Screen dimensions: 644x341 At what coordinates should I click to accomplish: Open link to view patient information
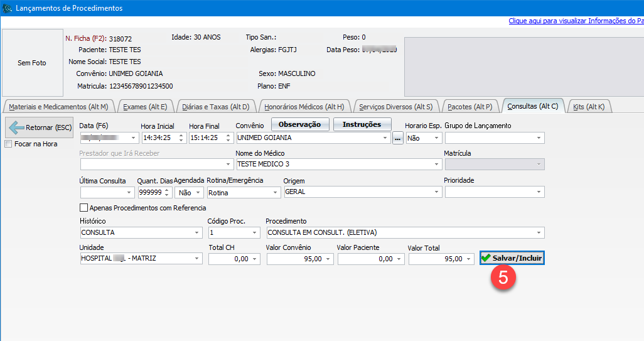coord(576,21)
